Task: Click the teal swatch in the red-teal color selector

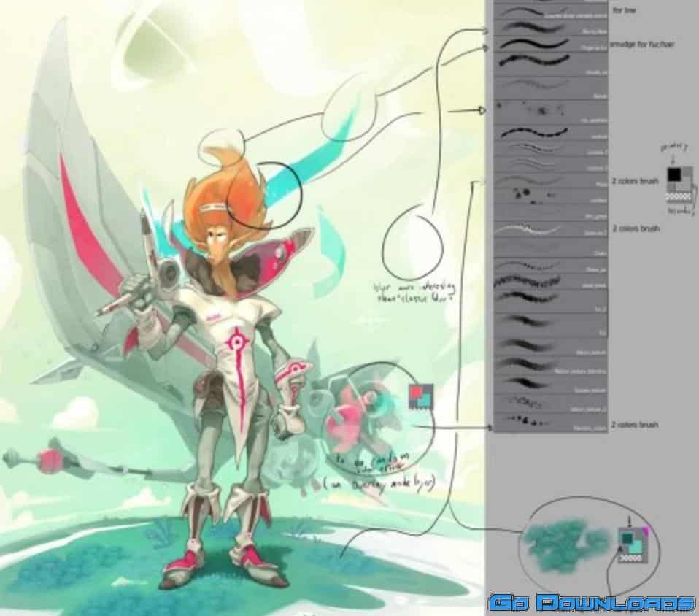Action: pos(426,401)
